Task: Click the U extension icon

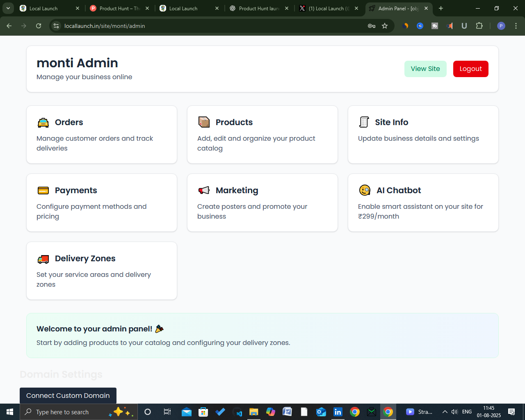Action: (464, 26)
